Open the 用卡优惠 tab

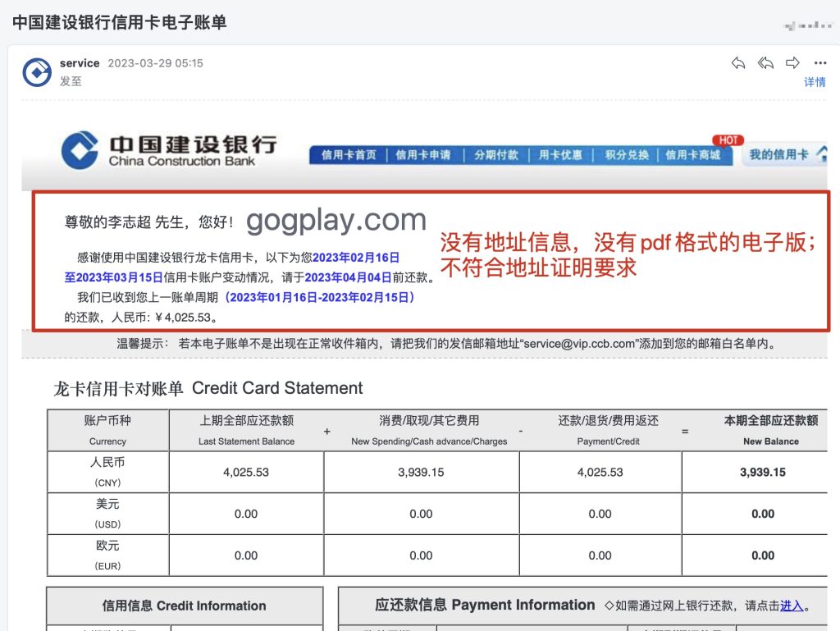coord(560,155)
